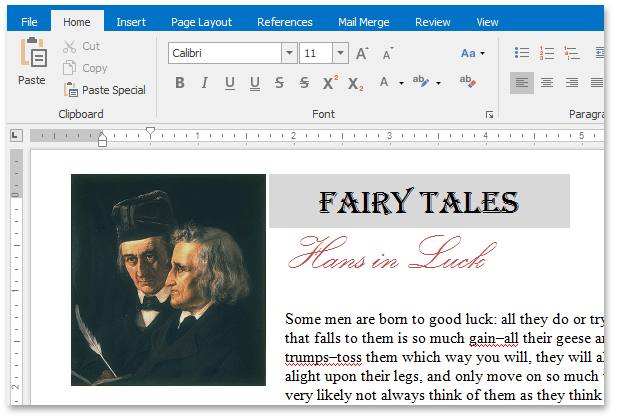Viewport: 617px width, 420px height.
Task: Toggle italic formatting
Action: [205, 83]
